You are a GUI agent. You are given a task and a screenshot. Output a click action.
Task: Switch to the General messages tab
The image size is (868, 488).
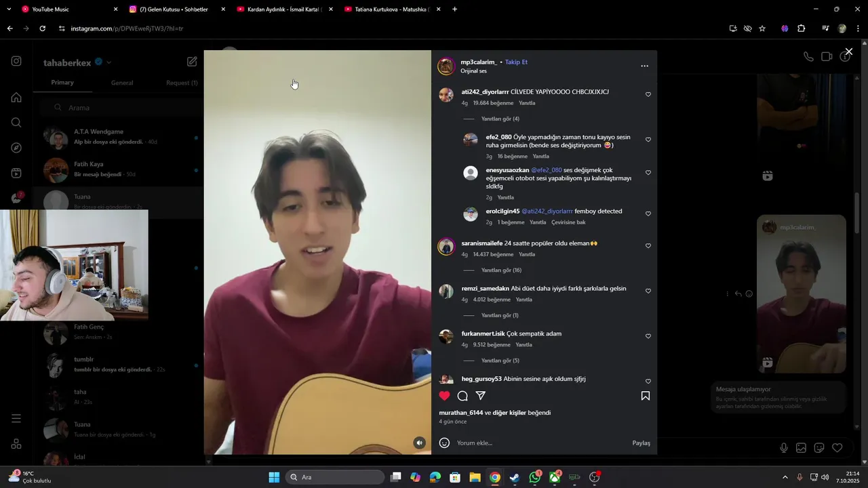122,83
